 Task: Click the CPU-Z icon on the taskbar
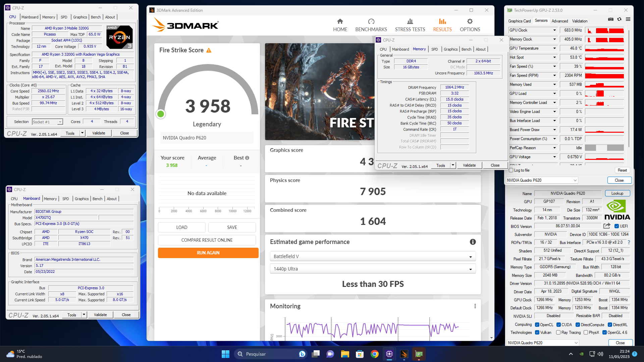tap(389, 354)
